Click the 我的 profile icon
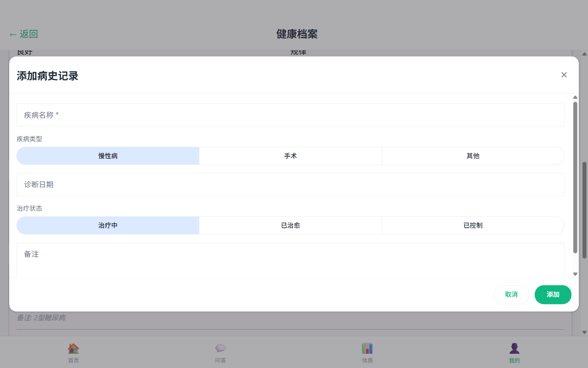 click(x=514, y=348)
